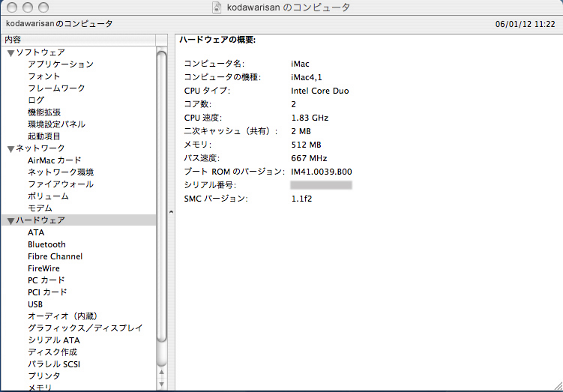Open グラフィックス／ディスプレイ item

click(x=85, y=328)
